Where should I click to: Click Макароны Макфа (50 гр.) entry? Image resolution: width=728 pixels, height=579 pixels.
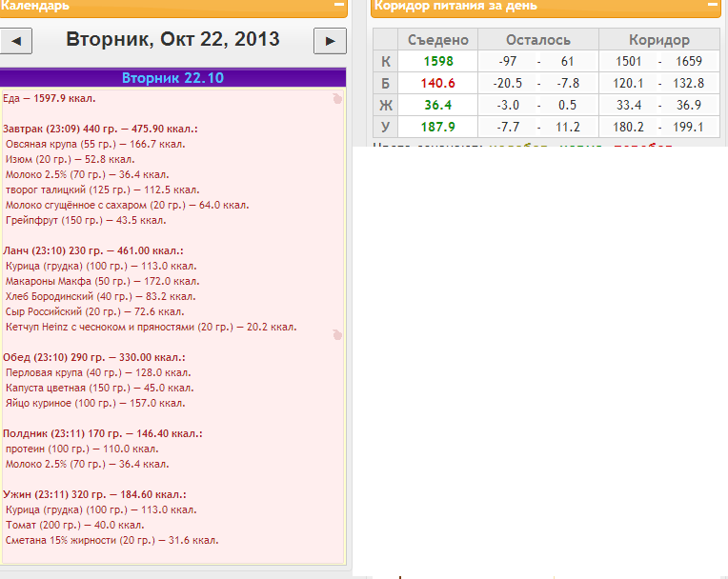point(103,281)
